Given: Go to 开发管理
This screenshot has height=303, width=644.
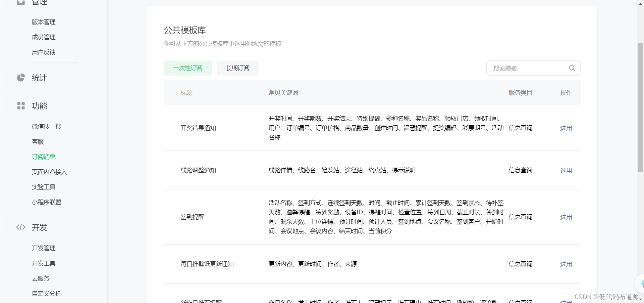Looking at the screenshot, I should coord(44,248).
